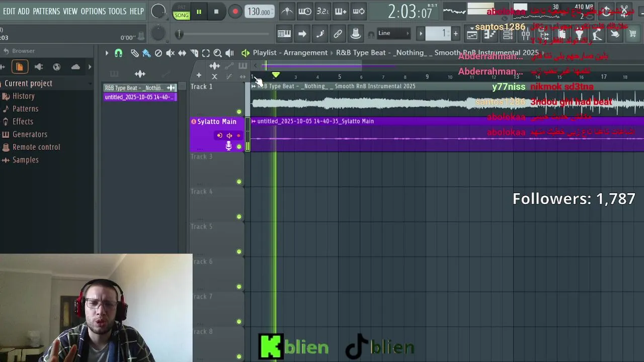This screenshot has width=644, height=362.
Task: Open the OPTIONS menu
Action: pos(93,11)
